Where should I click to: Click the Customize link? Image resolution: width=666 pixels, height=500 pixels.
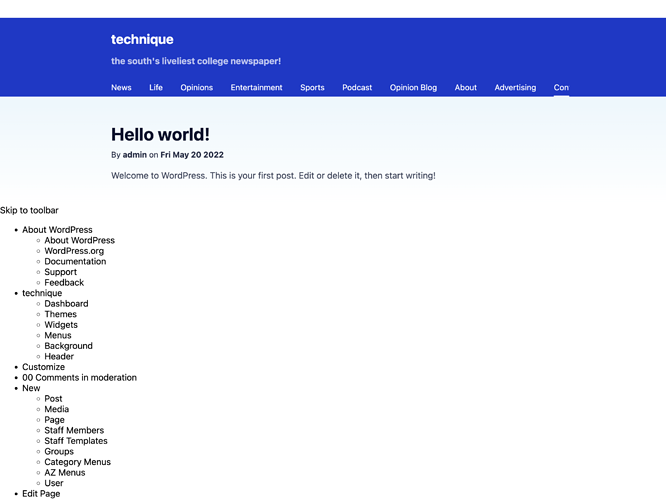click(44, 367)
